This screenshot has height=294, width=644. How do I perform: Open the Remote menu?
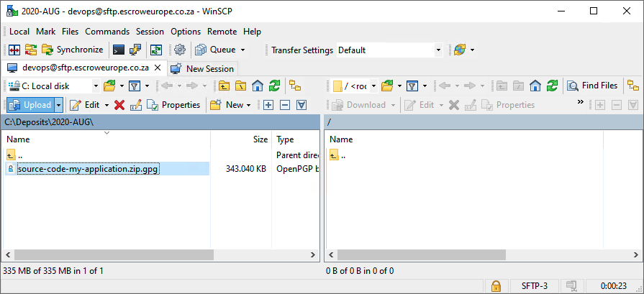point(222,32)
